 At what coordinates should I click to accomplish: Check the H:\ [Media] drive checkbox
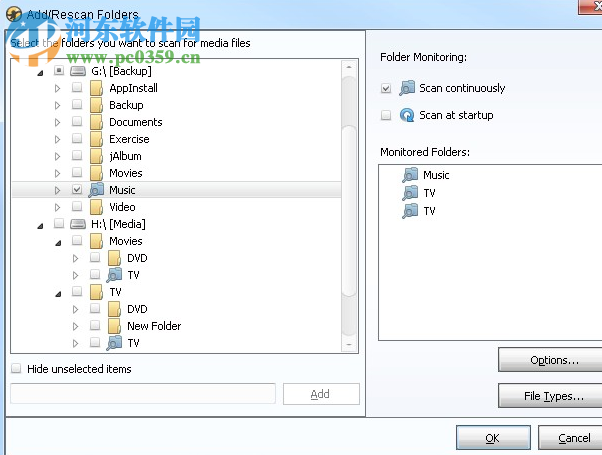pos(59,223)
